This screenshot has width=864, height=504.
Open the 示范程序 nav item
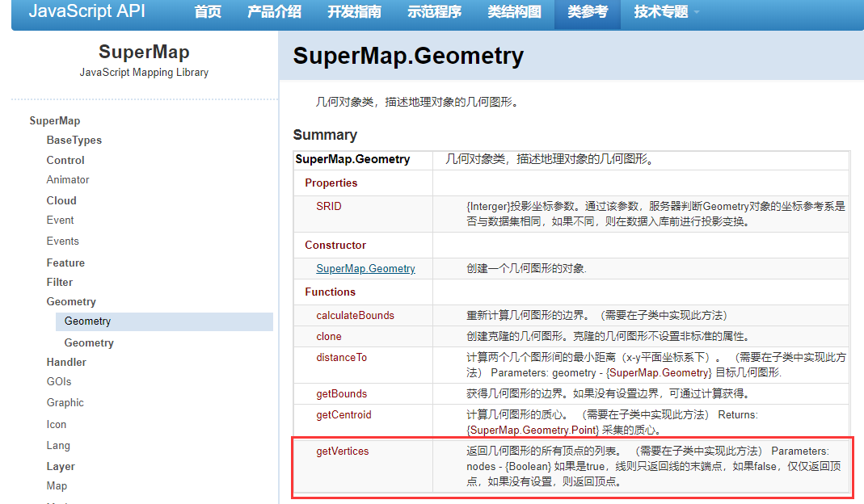pos(434,11)
